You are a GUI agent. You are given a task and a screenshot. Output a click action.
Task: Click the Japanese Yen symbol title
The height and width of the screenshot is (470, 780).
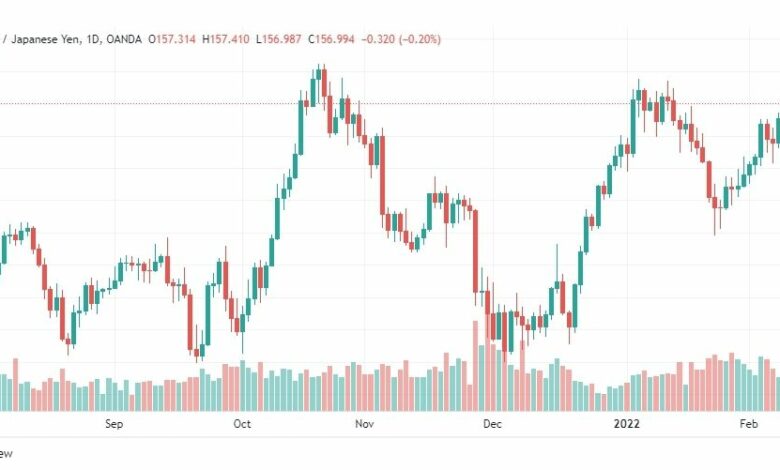pyautogui.click(x=41, y=39)
